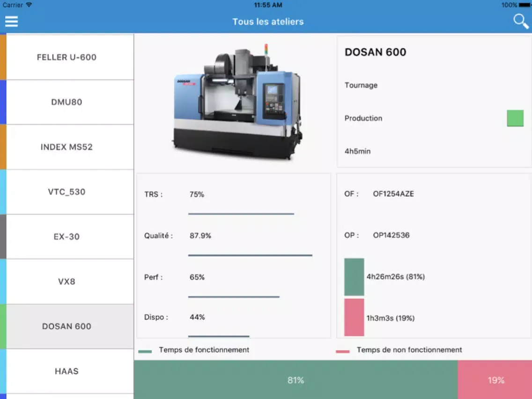Click the green Production status square

515,118
